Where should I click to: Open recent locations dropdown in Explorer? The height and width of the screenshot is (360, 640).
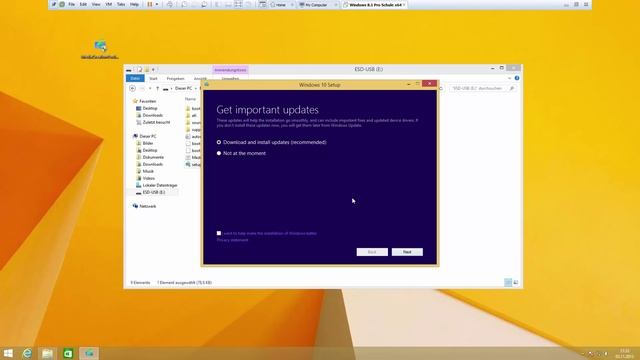150,88
